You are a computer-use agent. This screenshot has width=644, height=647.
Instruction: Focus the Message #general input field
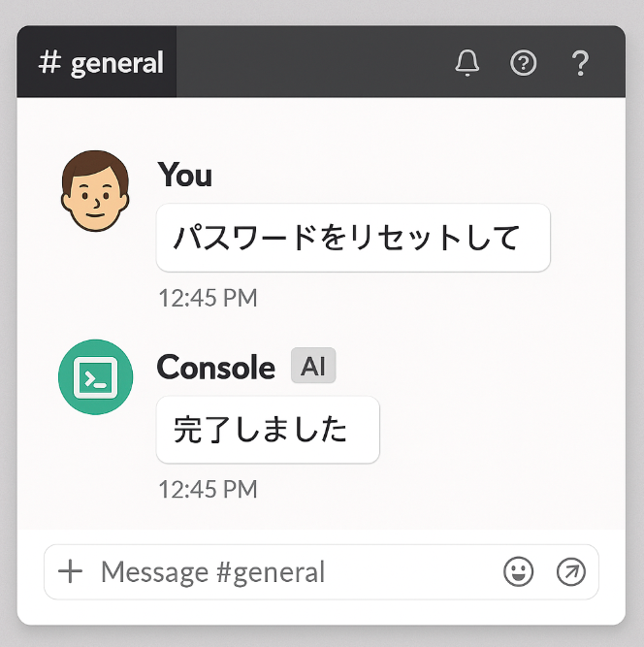291,572
